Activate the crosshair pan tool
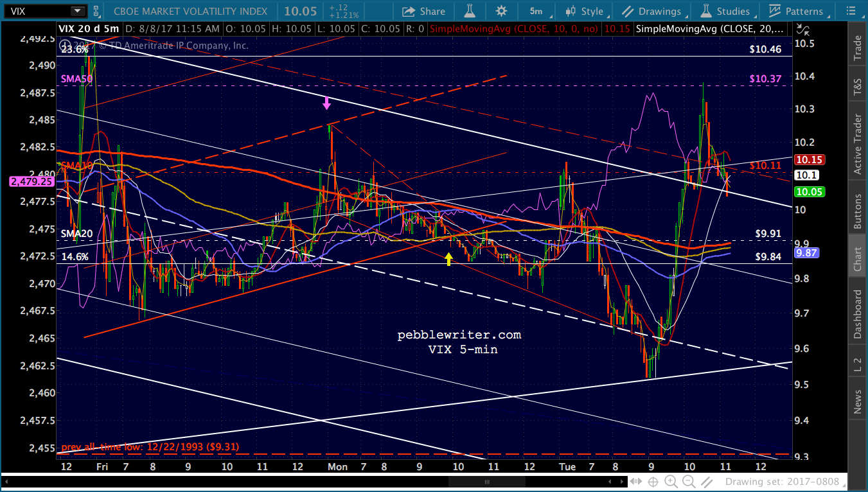868x492 pixels. tap(653, 482)
